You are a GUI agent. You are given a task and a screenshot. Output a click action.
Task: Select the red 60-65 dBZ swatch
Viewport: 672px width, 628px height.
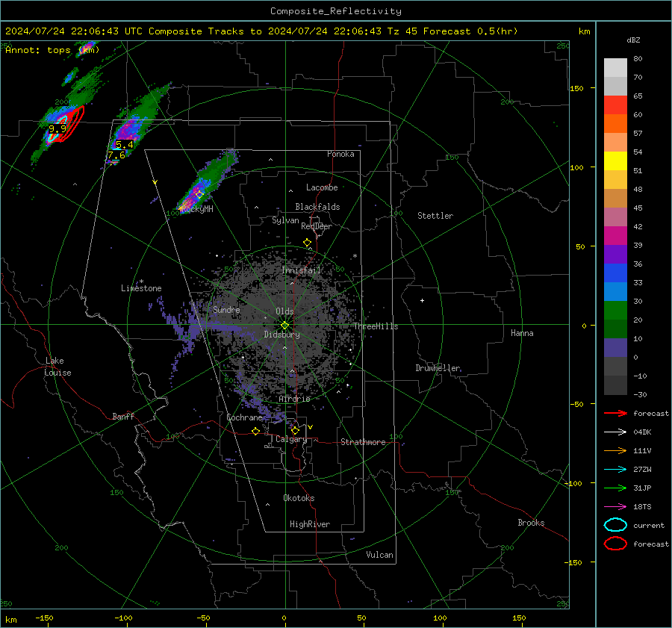(615, 105)
